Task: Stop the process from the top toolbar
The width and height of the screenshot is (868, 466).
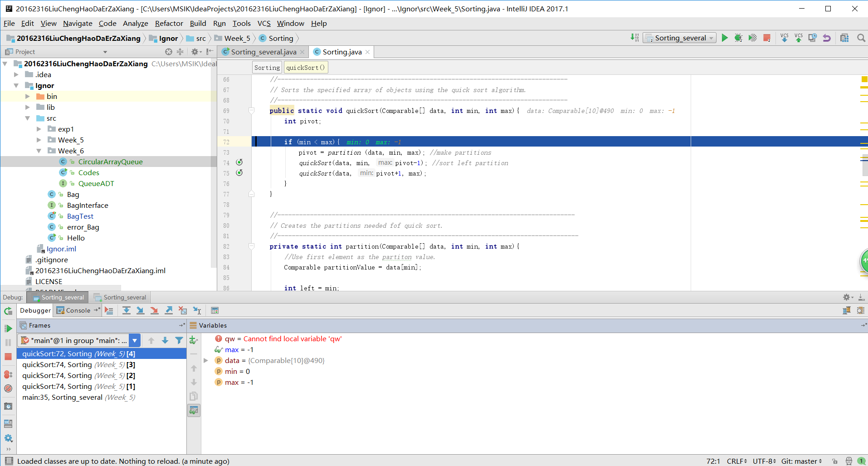Action: pyautogui.click(x=767, y=38)
